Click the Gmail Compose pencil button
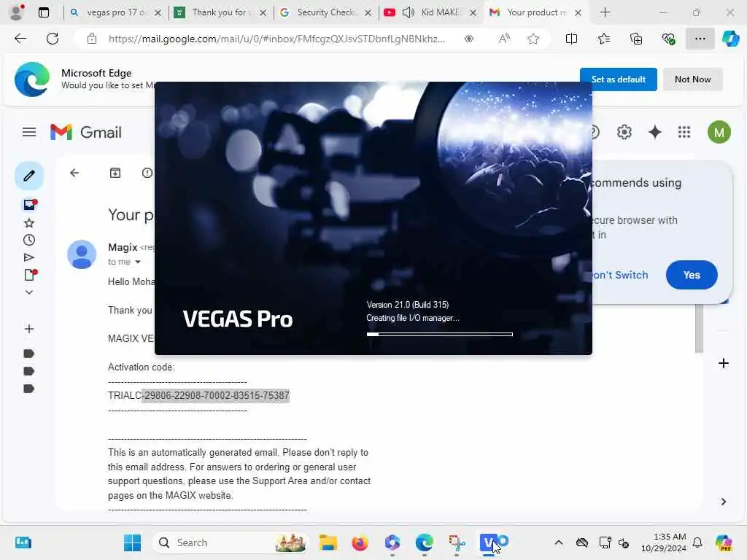This screenshot has width=747, height=560. (x=29, y=176)
